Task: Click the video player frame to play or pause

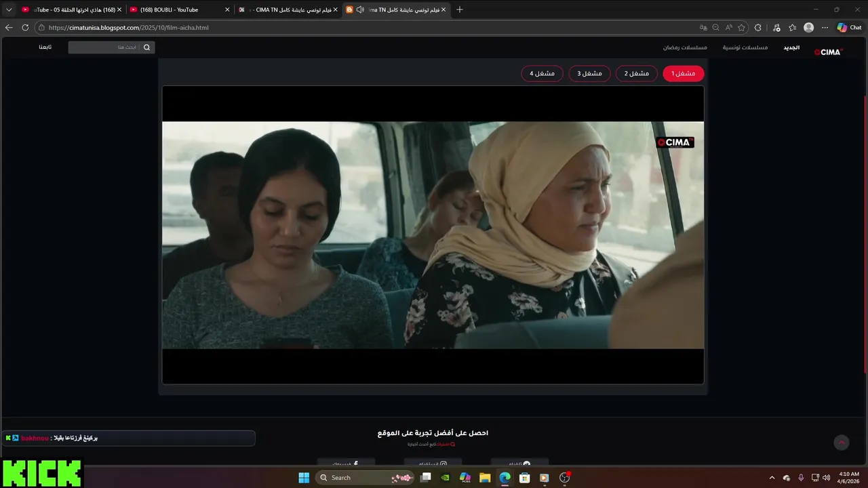Action: [x=433, y=235]
